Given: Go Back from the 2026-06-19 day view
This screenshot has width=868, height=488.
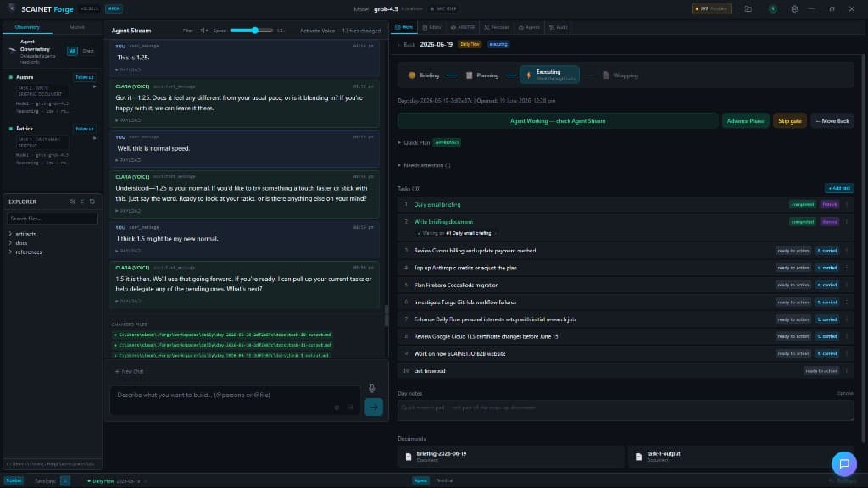Looking at the screenshot, I should click(407, 44).
